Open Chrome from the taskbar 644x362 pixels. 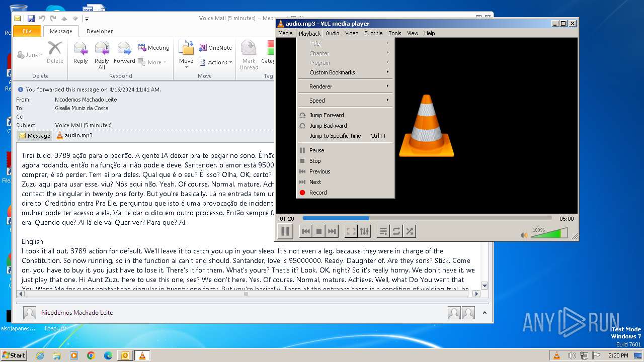pyautogui.click(x=91, y=355)
